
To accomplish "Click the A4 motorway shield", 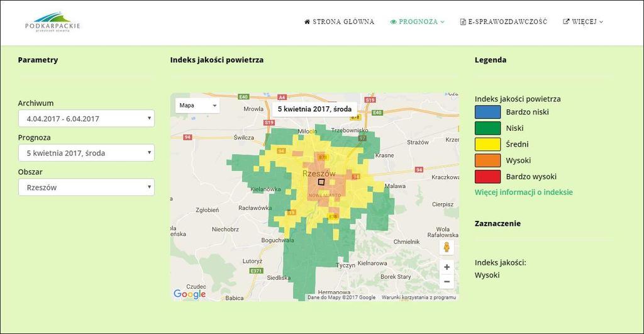I will point(282,97).
